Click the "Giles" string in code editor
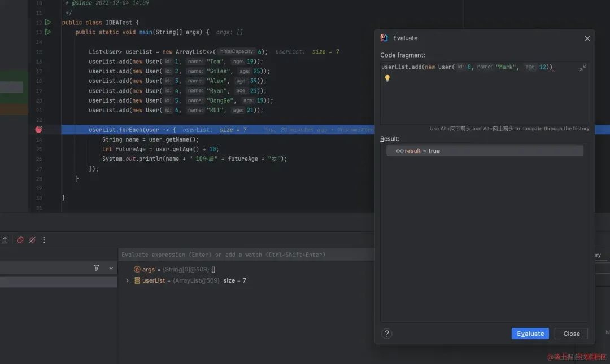 coord(219,71)
